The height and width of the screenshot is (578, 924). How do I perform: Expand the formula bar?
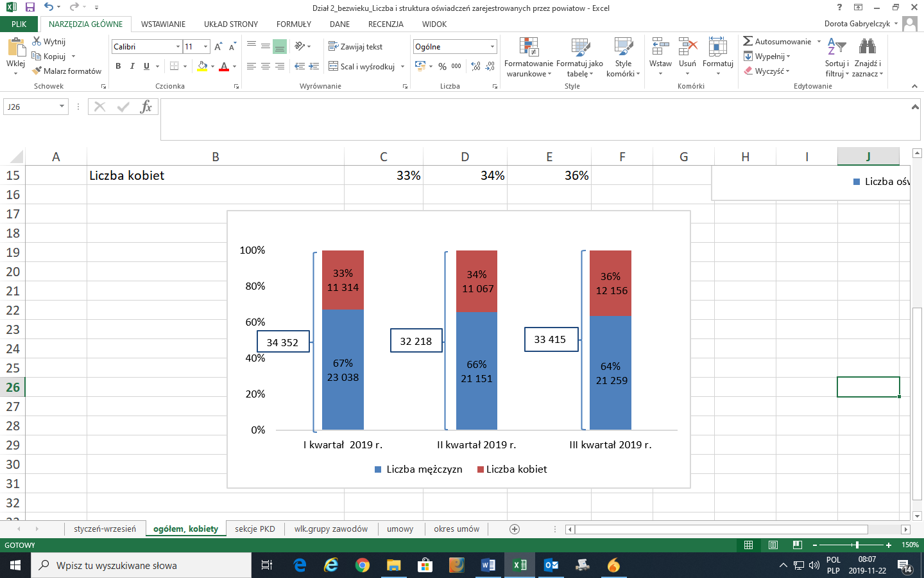click(915, 107)
